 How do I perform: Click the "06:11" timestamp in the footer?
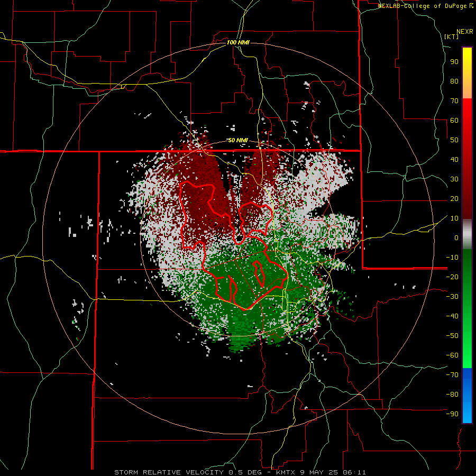pyautogui.click(x=354, y=472)
